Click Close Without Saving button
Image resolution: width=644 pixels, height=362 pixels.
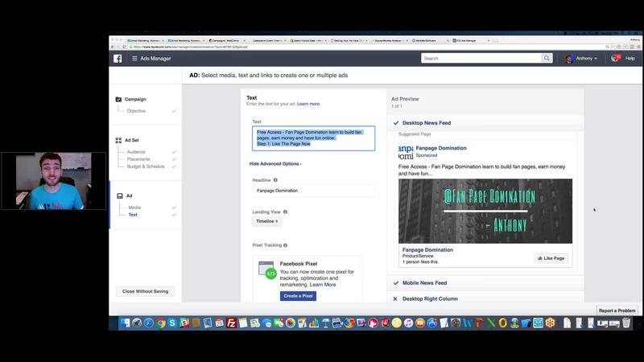coord(146,291)
